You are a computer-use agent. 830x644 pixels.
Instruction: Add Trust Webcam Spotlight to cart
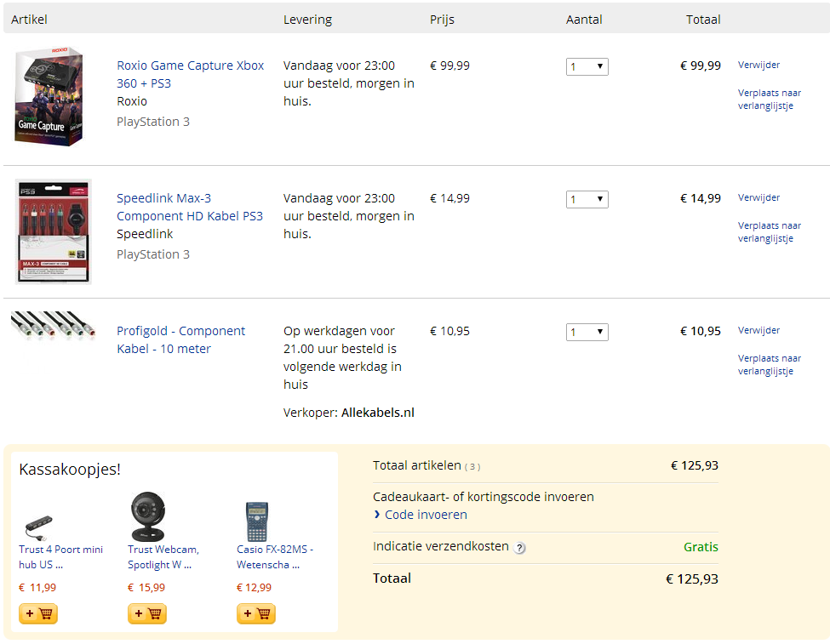pyautogui.click(x=147, y=614)
